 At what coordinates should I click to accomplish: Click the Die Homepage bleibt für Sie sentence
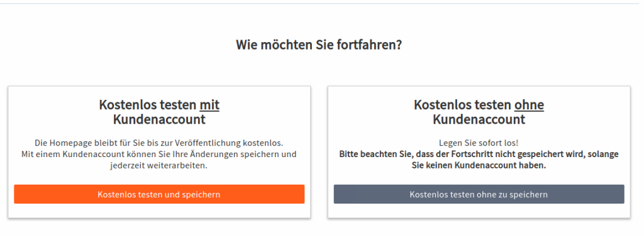tap(159, 143)
